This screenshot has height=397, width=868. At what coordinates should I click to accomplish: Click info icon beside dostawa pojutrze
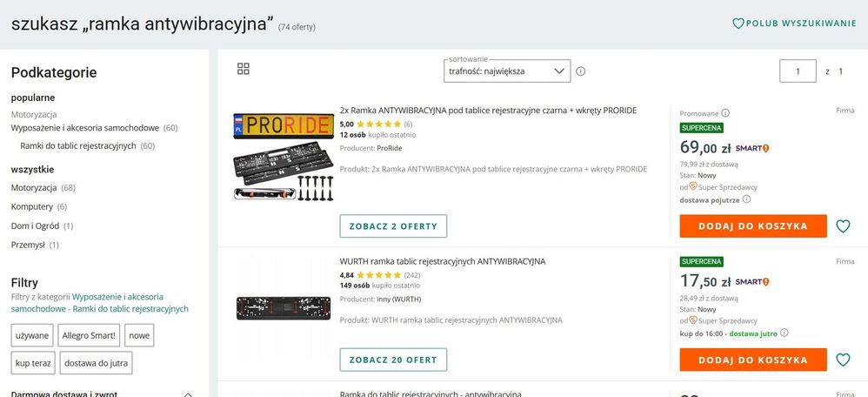(x=746, y=198)
